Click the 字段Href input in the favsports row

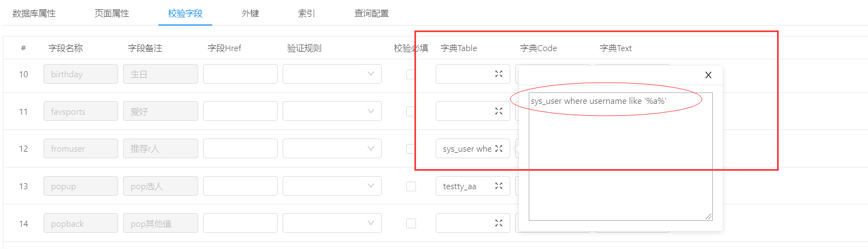click(x=240, y=111)
